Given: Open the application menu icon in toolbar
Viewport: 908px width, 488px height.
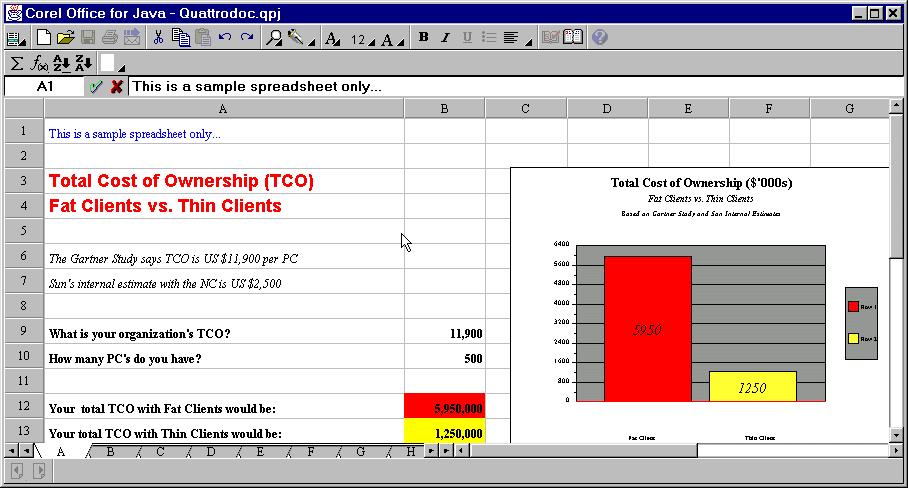Looking at the screenshot, I should (x=16, y=38).
